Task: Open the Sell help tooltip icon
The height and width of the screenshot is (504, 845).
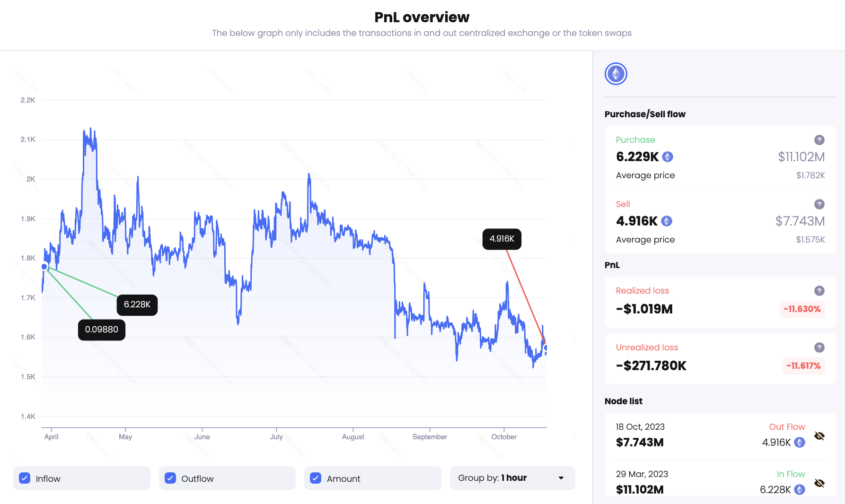Action: pyautogui.click(x=820, y=204)
